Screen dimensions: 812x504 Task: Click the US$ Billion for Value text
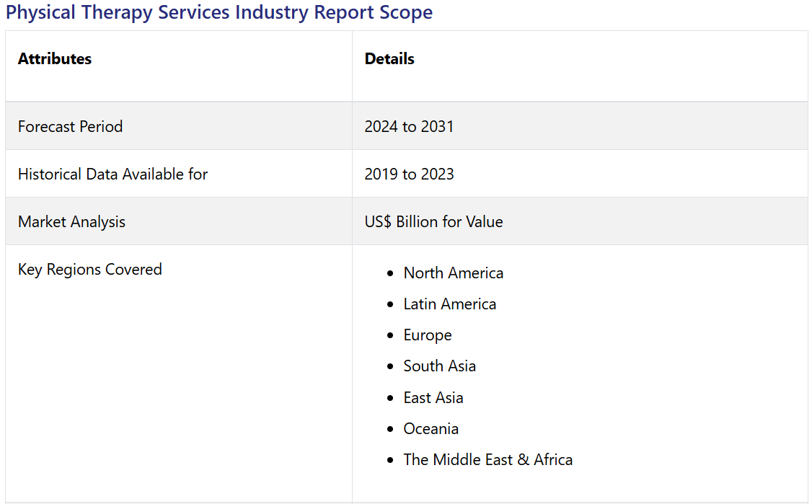click(x=433, y=221)
